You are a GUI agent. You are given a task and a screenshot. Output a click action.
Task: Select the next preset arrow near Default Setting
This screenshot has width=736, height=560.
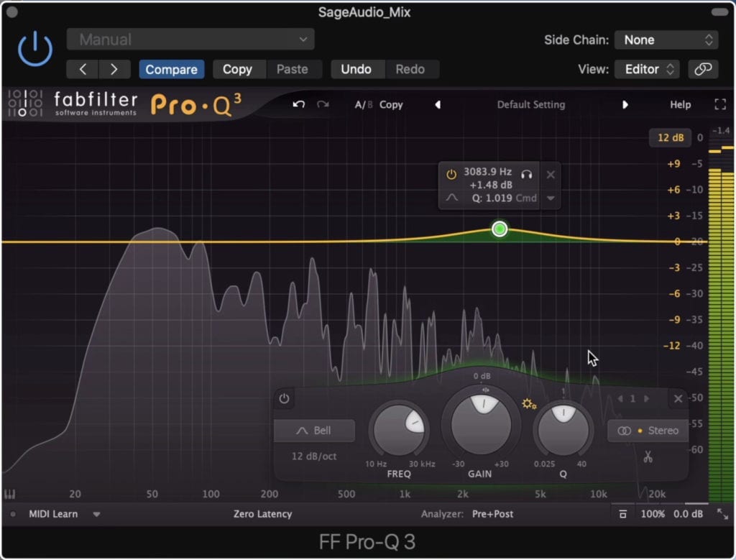(x=625, y=105)
